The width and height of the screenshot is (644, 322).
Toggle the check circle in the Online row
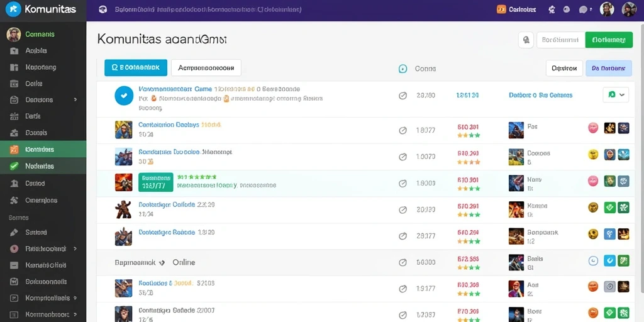click(403, 262)
